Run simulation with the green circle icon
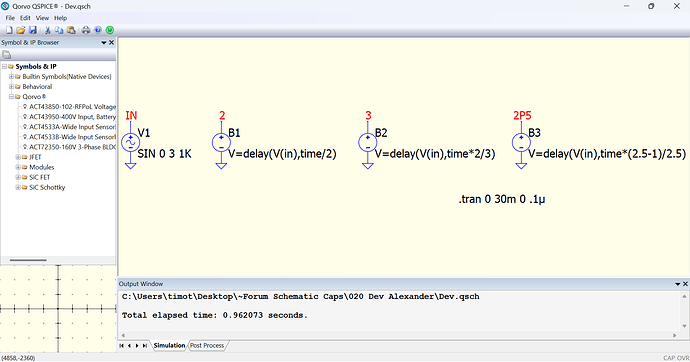 (x=110, y=30)
